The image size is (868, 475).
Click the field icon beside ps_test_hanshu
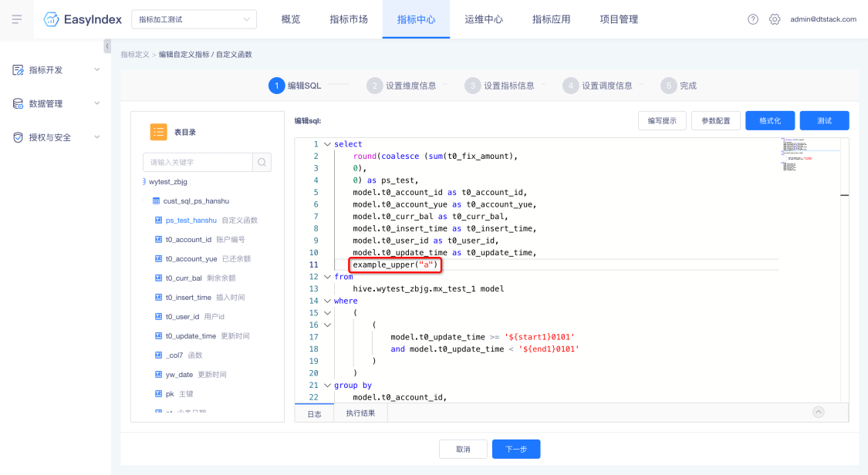pos(158,220)
